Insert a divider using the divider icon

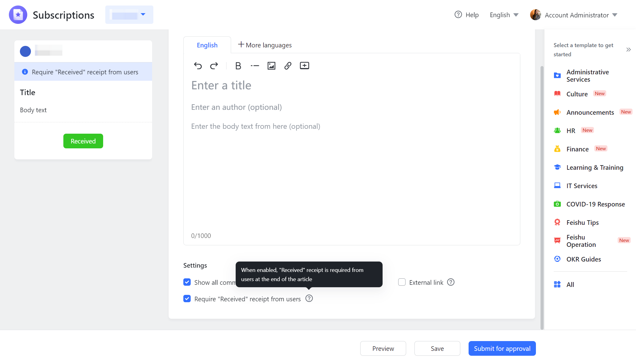255,65
